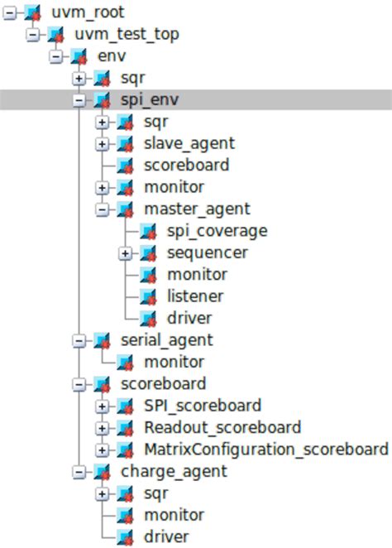Select the scoreboard label under spi_env
Image resolution: width=392 pixels, height=548 pixels.
point(187,166)
